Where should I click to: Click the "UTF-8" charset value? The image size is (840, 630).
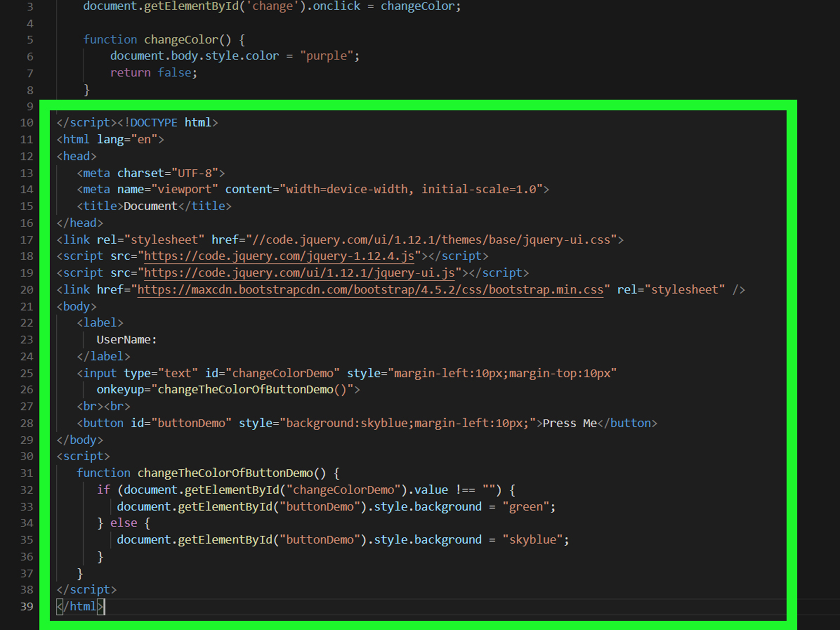pos(194,173)
